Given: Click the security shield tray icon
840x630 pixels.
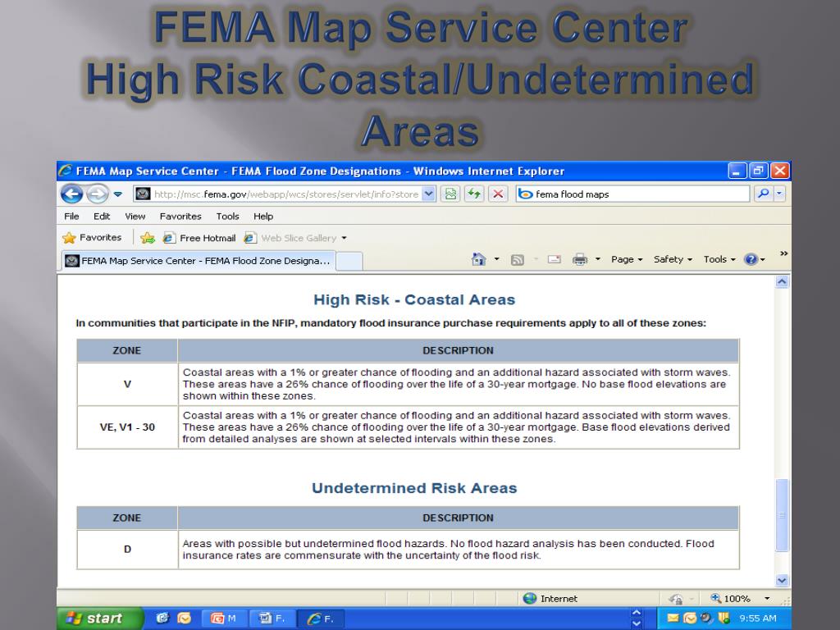Looking at the screenshot, I should [x=724, y=619].
